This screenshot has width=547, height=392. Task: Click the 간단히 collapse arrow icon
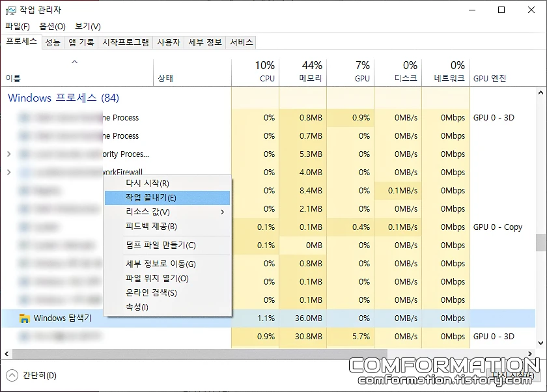pyautogui.click(x=12, y=375)
